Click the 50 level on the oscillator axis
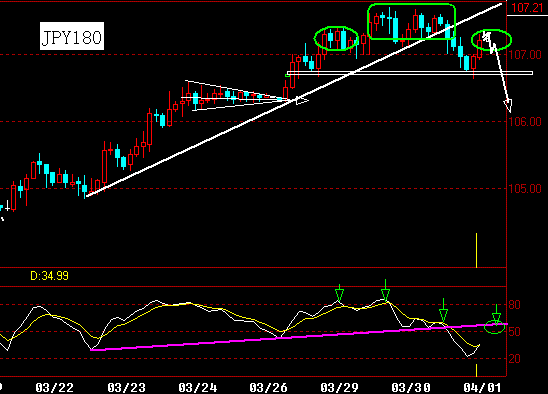Screen dimensions: 548x394 click(x=514, y=331)
